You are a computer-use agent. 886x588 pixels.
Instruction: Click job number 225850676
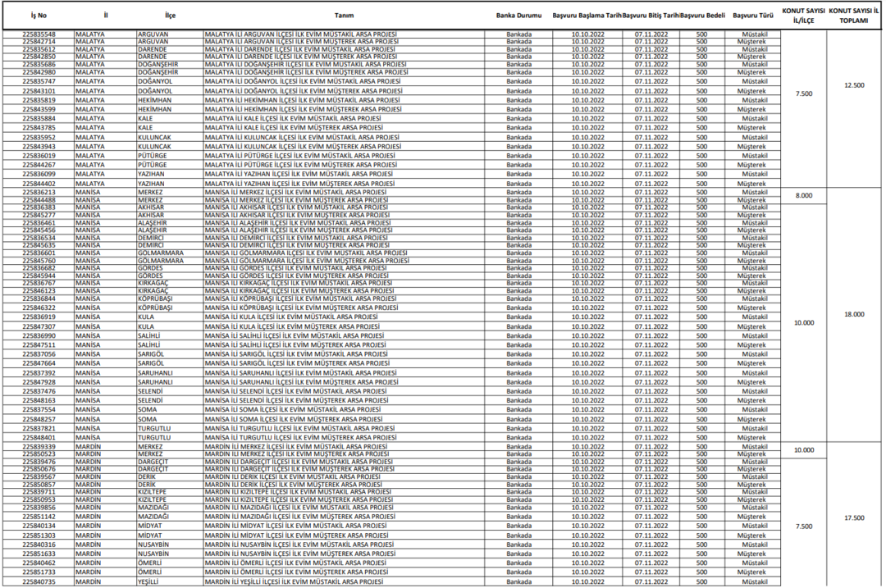tap(39, 469)
